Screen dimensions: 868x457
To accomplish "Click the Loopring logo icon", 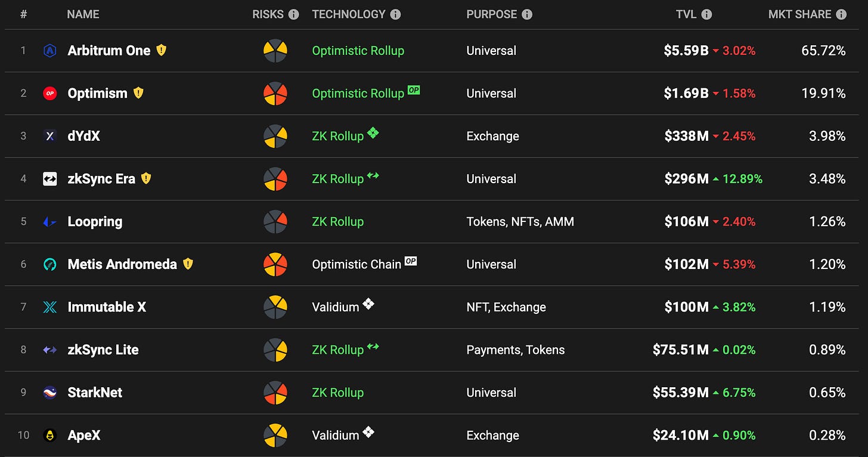I will (50, 222).
